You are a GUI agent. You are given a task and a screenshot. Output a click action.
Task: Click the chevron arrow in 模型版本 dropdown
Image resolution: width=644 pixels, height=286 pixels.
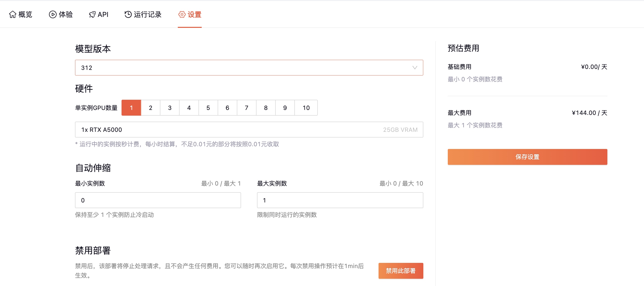pyautogui.click(x=414, y=68)
